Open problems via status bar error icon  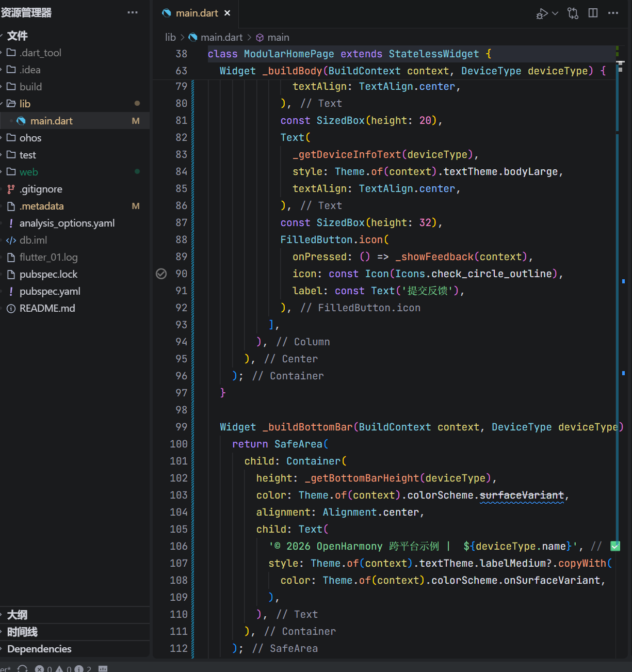[39, 668]
